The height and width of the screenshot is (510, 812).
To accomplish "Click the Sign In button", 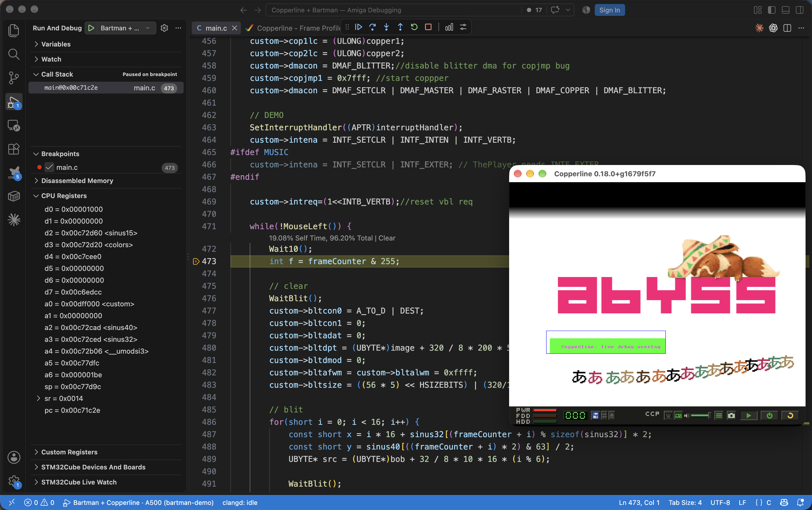I will 610,10.
